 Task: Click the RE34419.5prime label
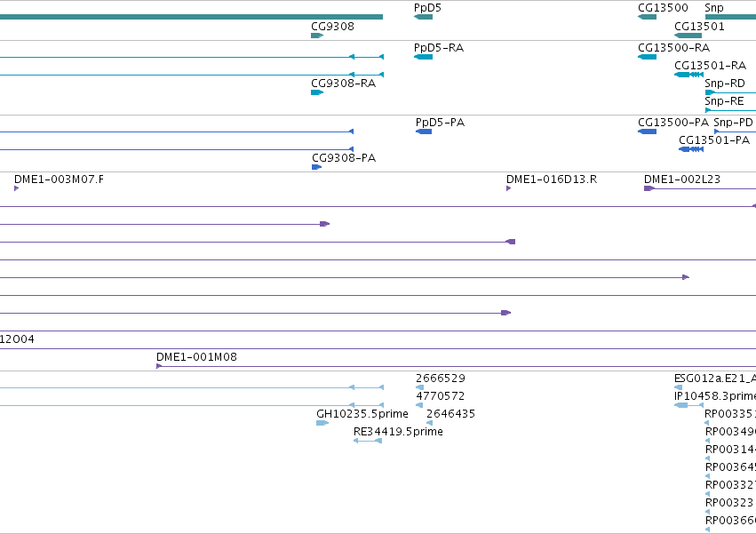(398, 431)
